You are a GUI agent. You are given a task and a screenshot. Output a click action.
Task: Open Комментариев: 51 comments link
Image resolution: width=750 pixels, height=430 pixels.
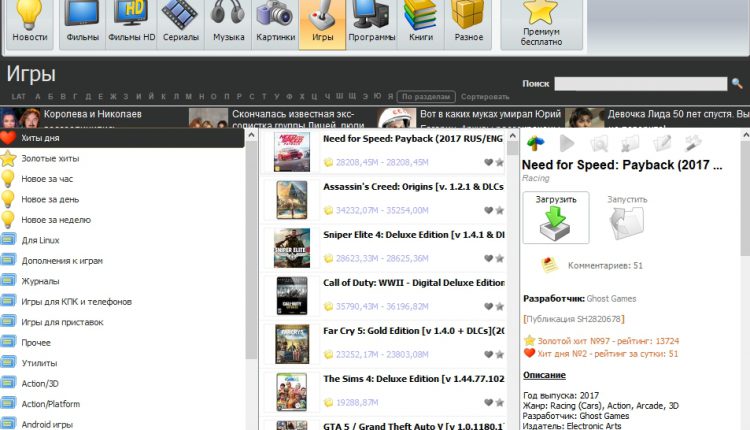[606, 265]
